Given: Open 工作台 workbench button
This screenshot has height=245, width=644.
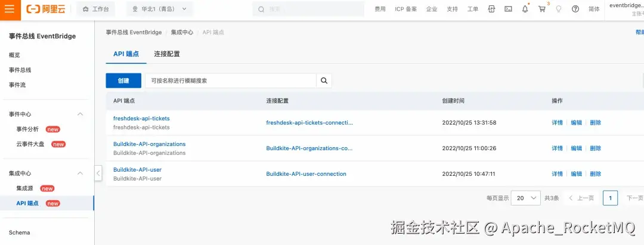Looking at the screenshot, I should (x=95, y=9).
